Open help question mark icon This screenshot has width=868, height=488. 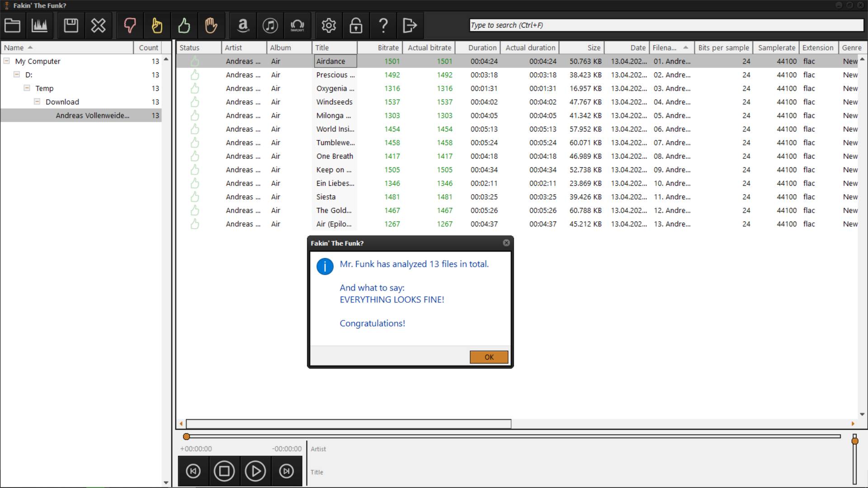383,25
